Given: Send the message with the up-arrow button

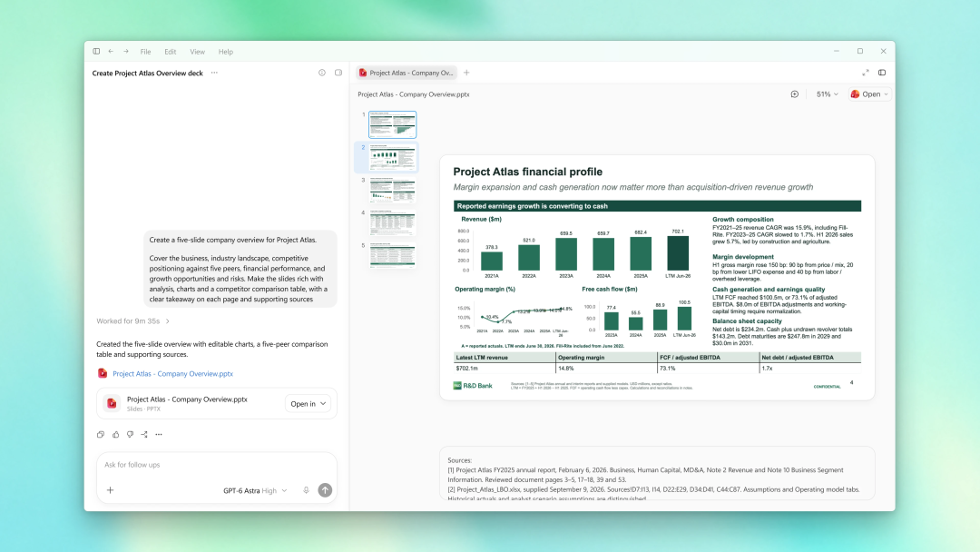Looking at the screenshot, I should (x=325, y=491).
